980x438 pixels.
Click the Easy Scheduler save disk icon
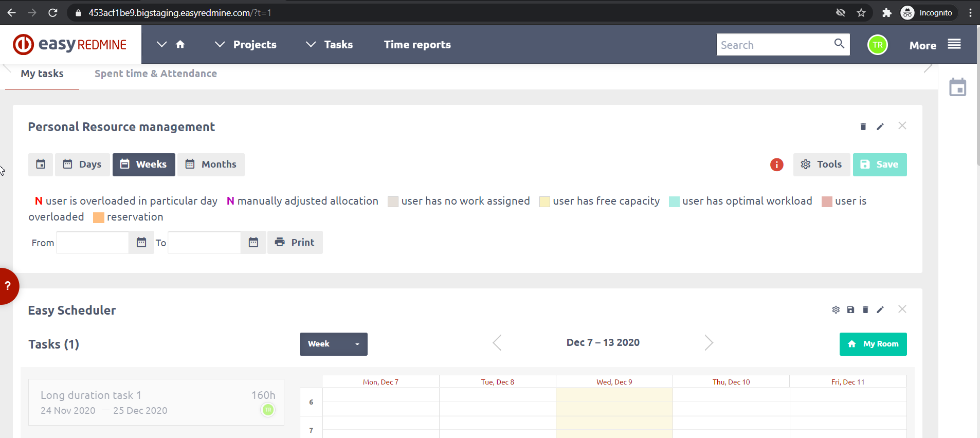pos(850,309)
